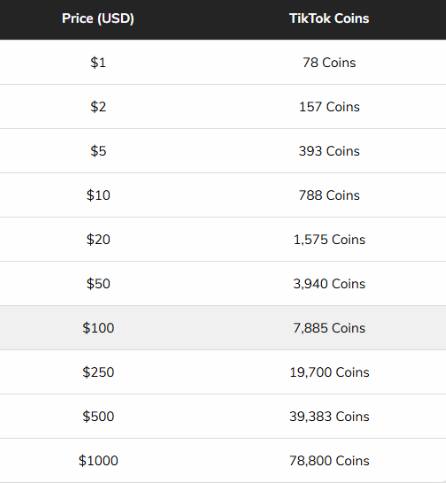The height and width of the screenshot is (483, 446).
Task: Click the $5 price cell
Action: tap(98, 151)
